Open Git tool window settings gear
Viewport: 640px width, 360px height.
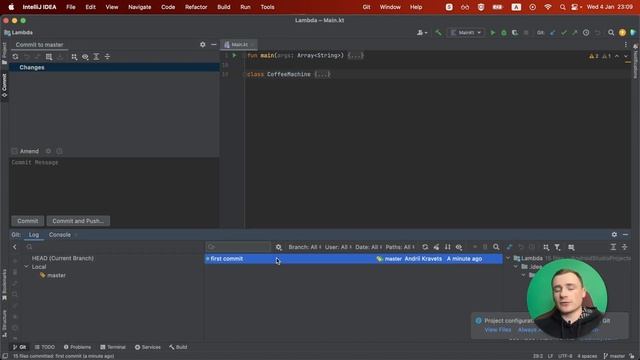[x=614, y=235]
